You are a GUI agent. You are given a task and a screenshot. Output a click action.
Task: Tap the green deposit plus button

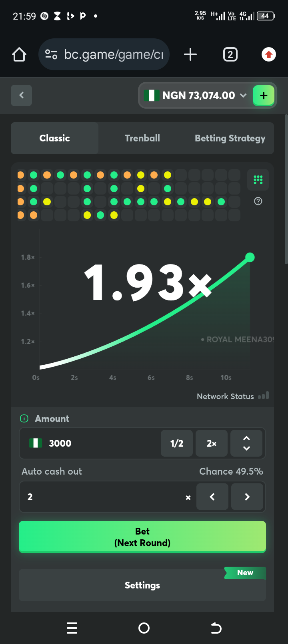coord(264,95)
